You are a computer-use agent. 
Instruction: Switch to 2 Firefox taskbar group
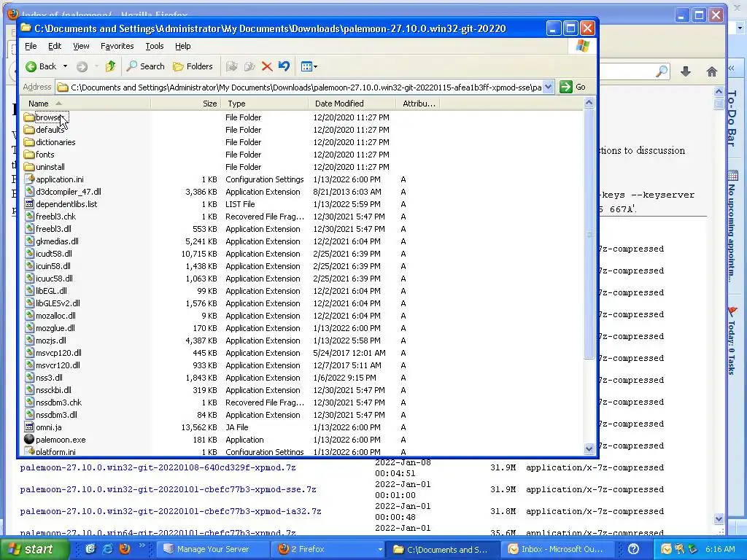329,549
